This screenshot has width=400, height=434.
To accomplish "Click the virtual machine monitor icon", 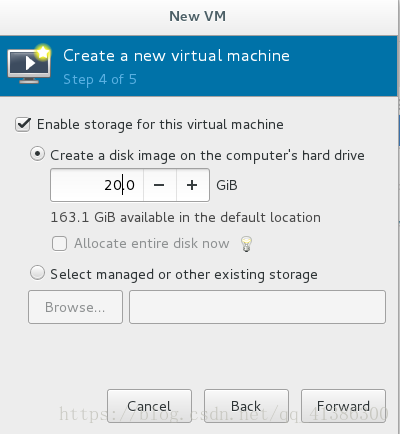I will tap(29, 65).
